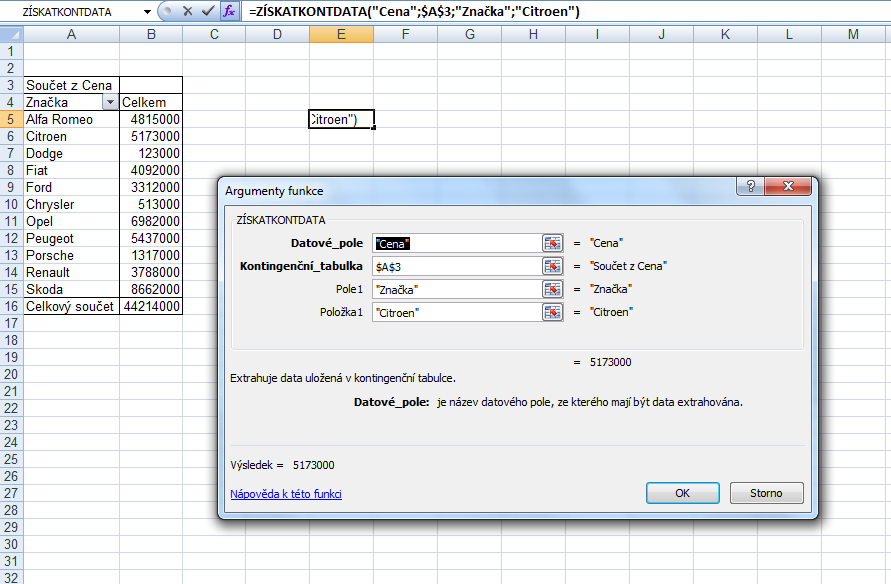Click the help question mark in dialog title

coord(751,186)
